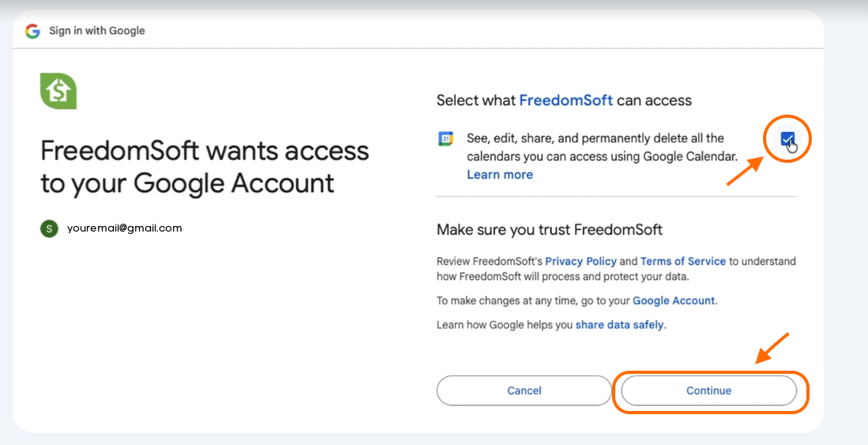
Task: Click the orange arrow pointing at Continue
Action: tap(772, 349)
